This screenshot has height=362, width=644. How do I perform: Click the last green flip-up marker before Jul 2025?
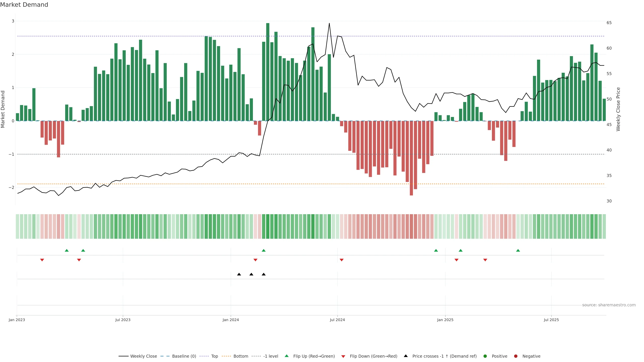(518, 250)
